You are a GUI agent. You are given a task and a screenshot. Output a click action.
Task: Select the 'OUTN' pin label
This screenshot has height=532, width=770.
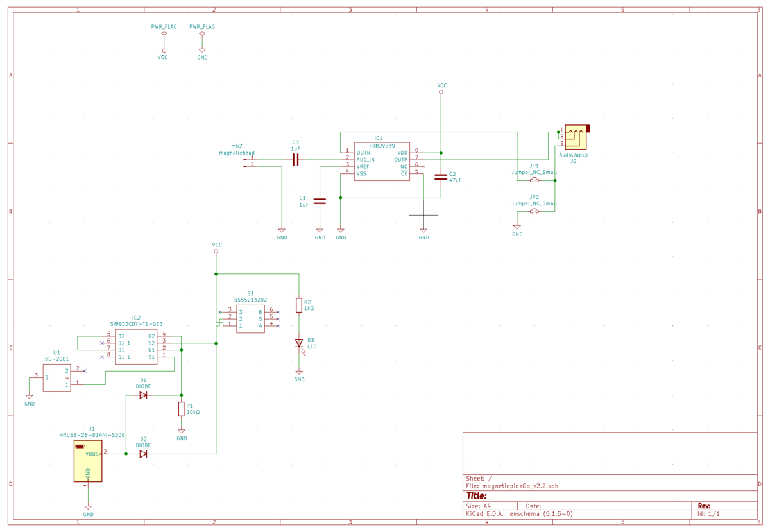tap(363, 153)
